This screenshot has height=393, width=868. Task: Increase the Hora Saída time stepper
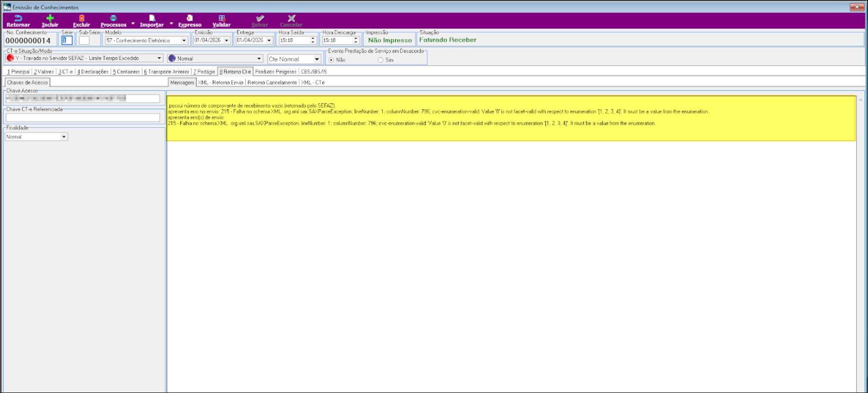point(313,38)
